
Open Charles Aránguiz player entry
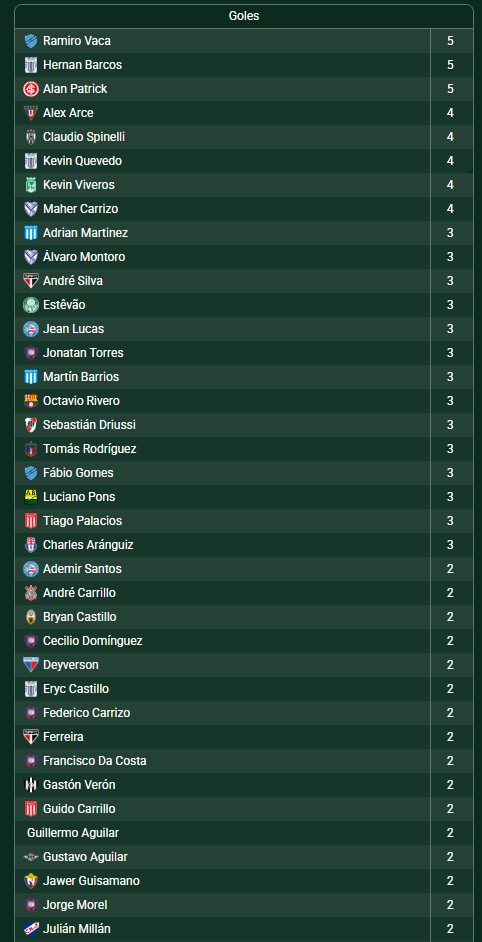pos(88,545)
